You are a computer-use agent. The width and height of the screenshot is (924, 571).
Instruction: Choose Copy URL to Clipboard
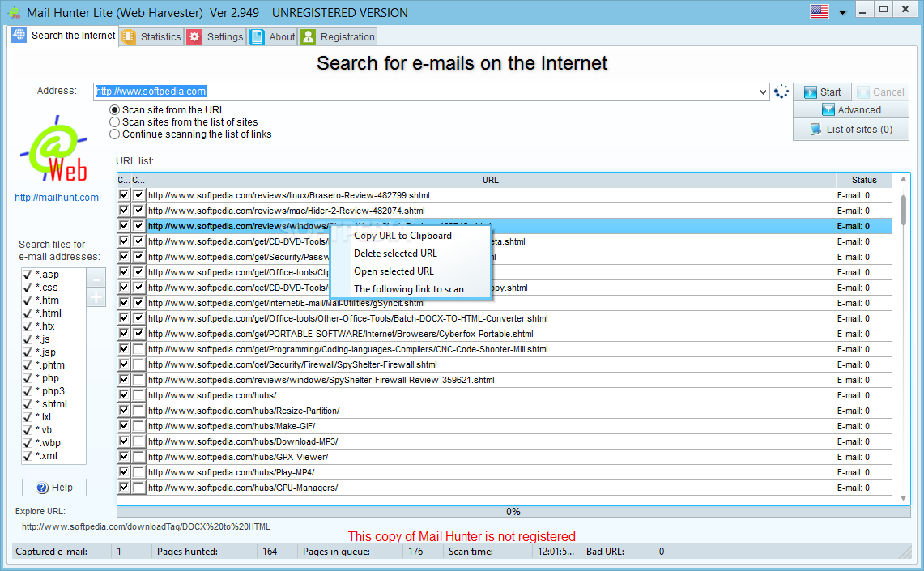(402, 235)
